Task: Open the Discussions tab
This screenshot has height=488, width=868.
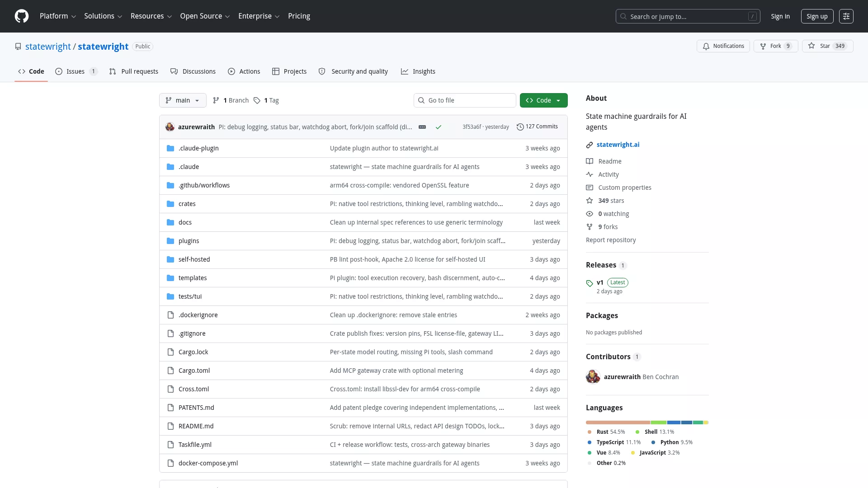Action: pos(193,71)
